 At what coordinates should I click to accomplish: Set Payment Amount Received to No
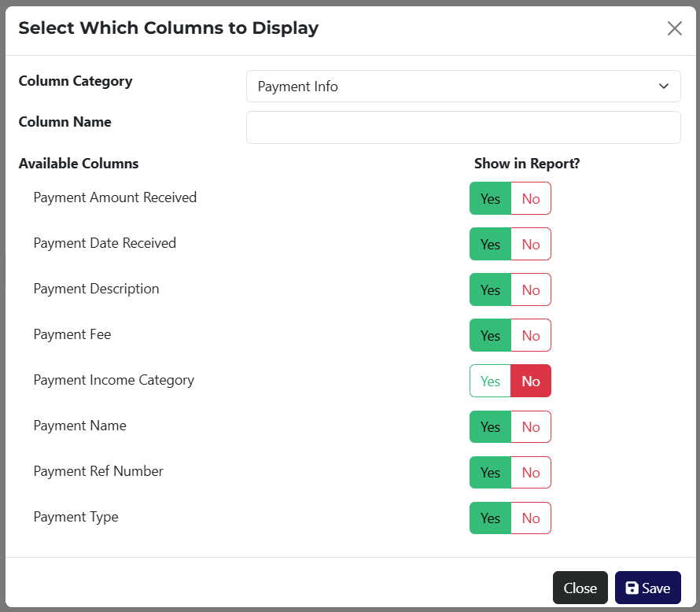coord(531,198)
